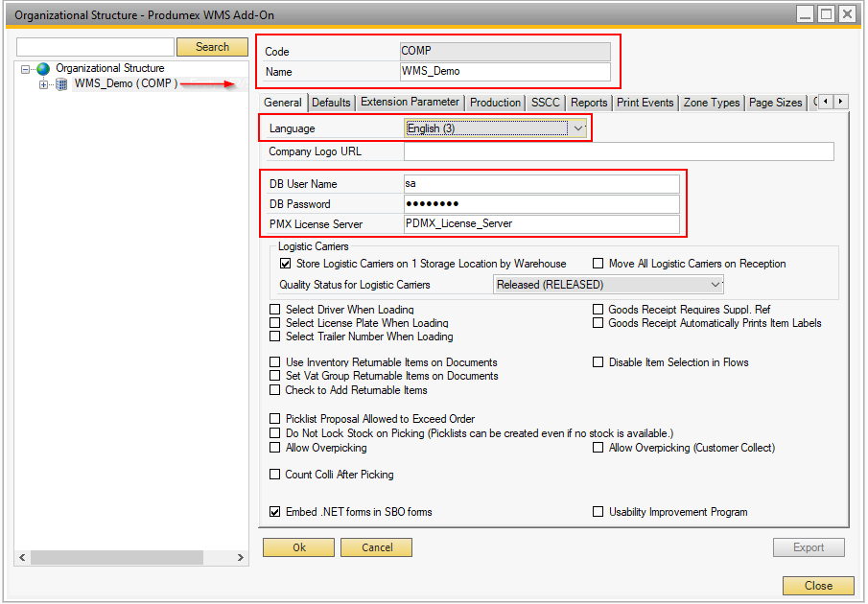Click the Cancel button
This screenshot has width=868, height=604.
(x=377, y=547)
